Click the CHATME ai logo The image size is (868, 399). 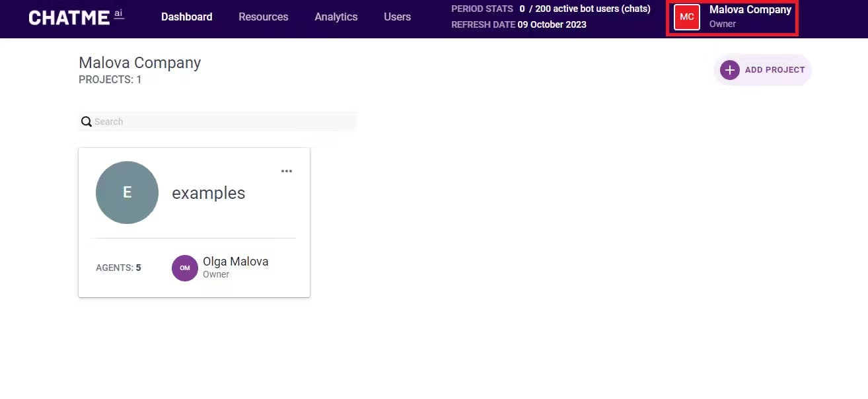(x=76, y=17)
